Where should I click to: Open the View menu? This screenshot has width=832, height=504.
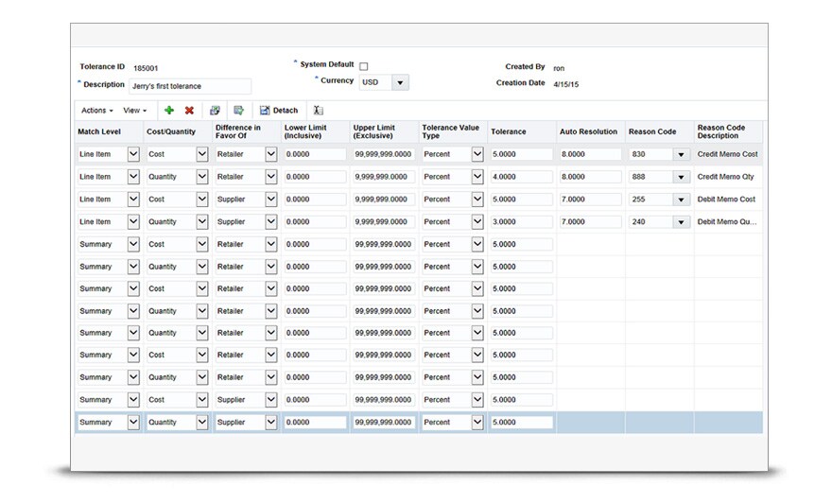coord(135,111)
